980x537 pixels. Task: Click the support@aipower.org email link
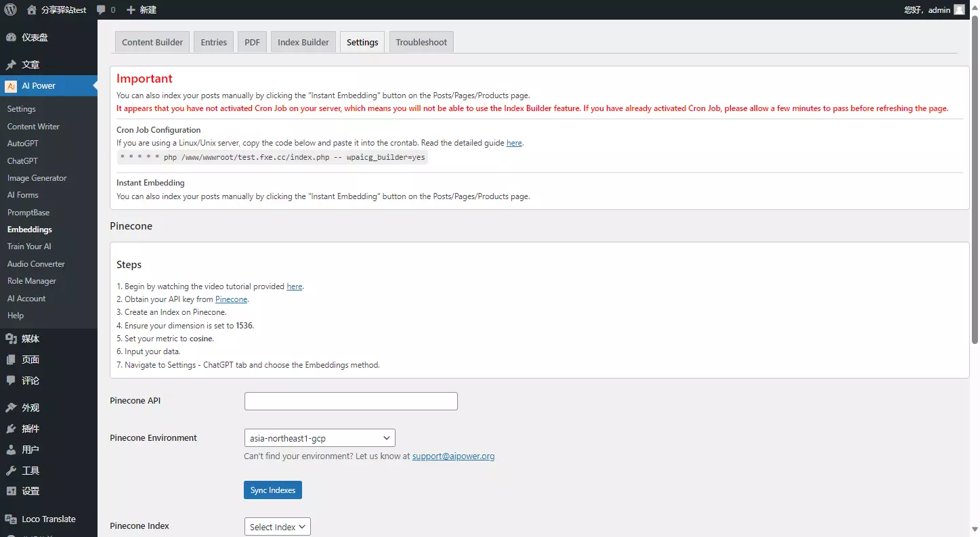coord(453,456)
